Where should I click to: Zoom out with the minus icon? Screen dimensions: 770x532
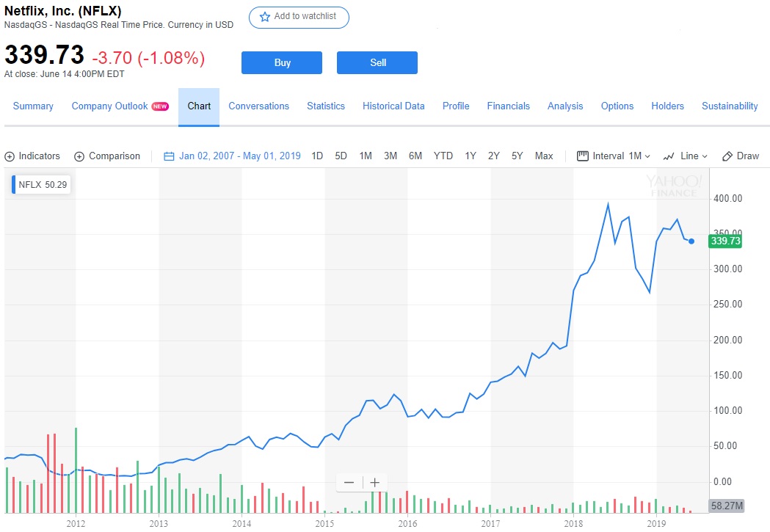349,482
